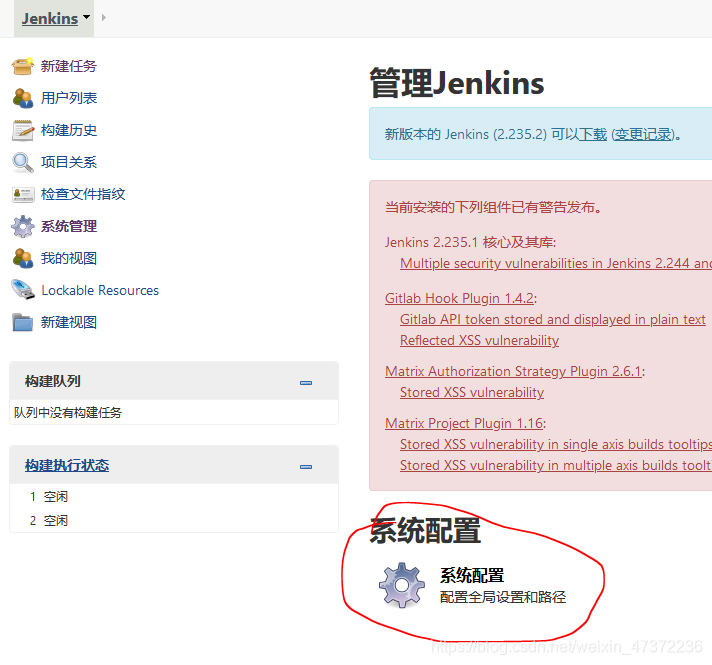
Task: Open Matrix Authorization Strategy Plugin 2.6.1 link
Action: pos(513,372)
